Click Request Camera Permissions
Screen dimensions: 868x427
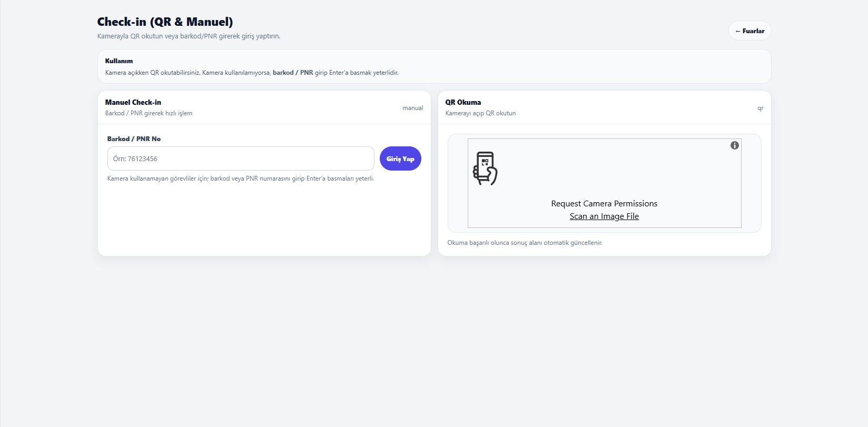[604, 204]
